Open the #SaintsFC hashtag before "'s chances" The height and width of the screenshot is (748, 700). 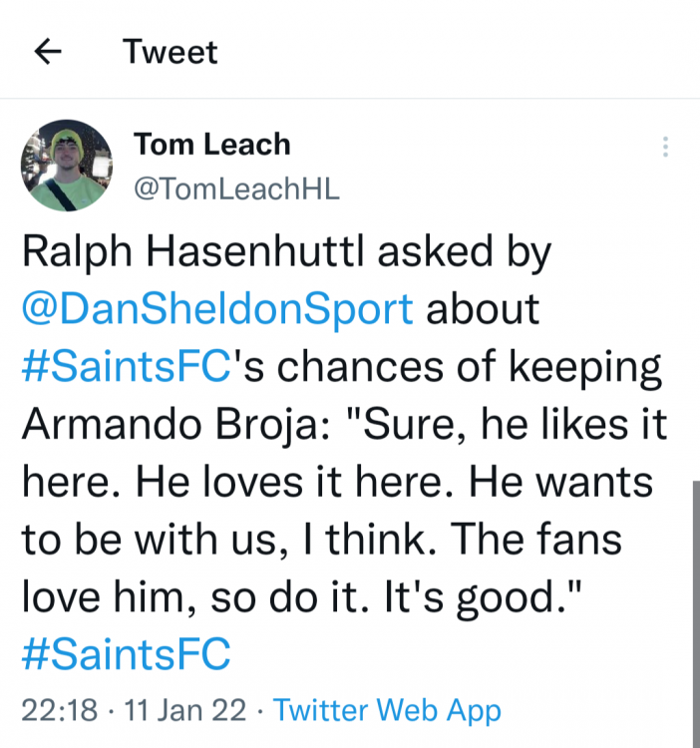coord(126,369)
